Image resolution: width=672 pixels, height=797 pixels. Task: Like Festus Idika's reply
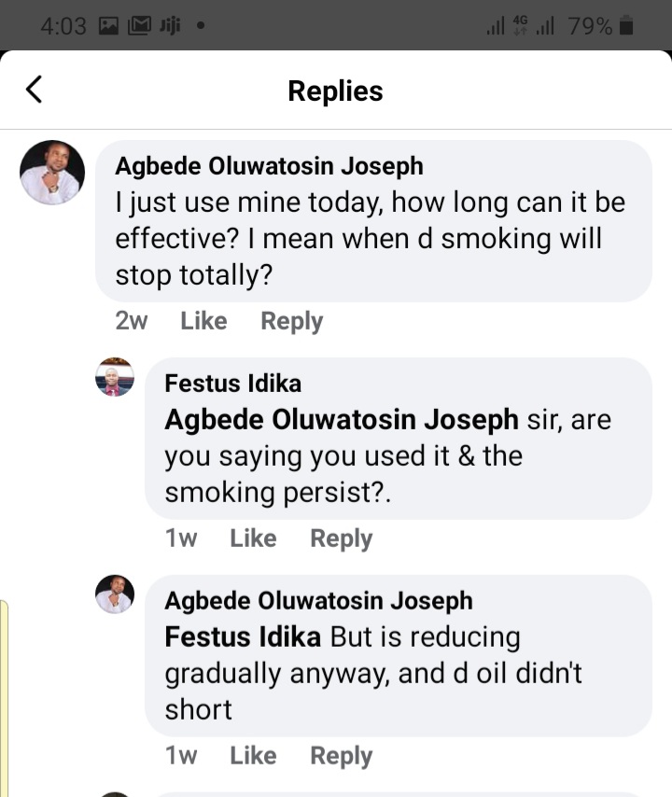253,538
